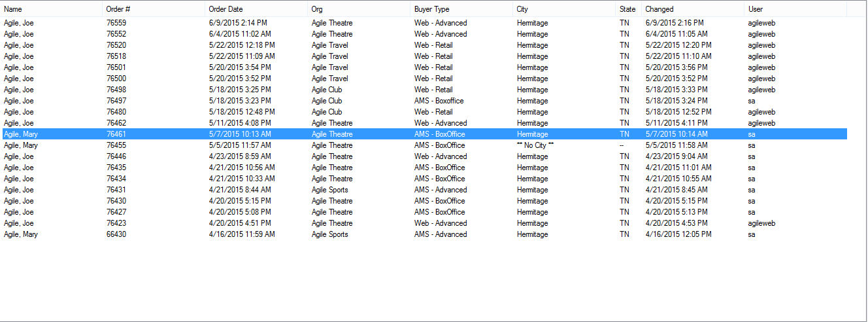Click the State column header

(628, 9)
